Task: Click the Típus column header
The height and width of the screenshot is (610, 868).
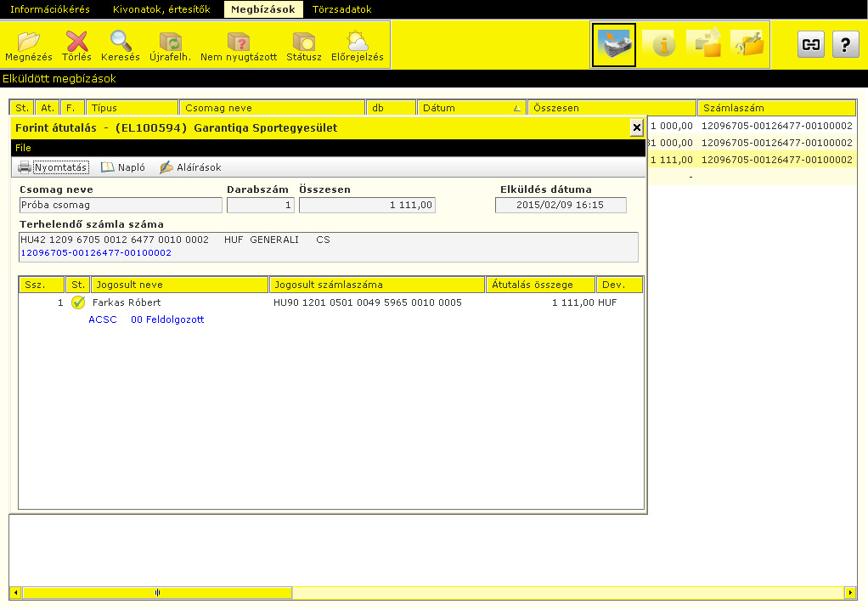Action: click(x=132, y=108)
